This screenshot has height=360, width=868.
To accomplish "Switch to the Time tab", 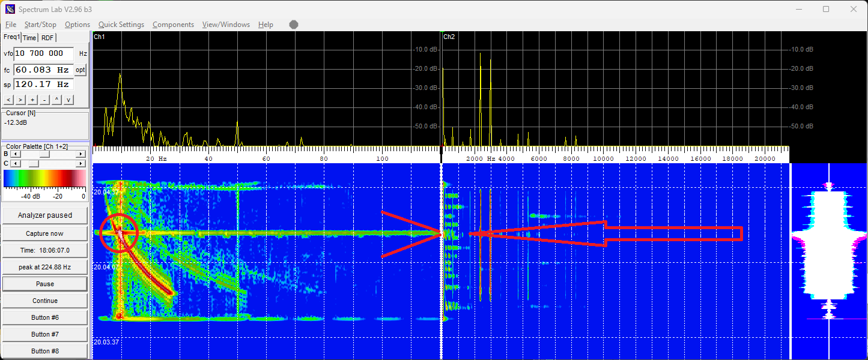I will 29,38.
